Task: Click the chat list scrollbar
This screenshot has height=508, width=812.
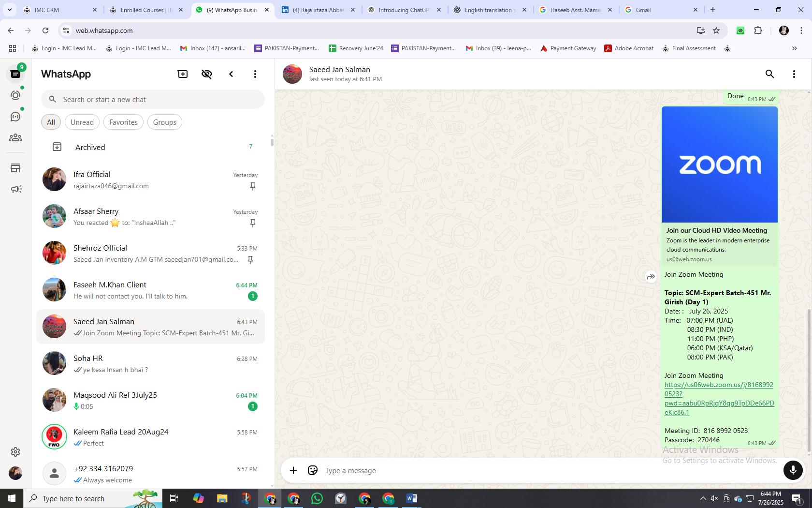Action: (272, 142)
